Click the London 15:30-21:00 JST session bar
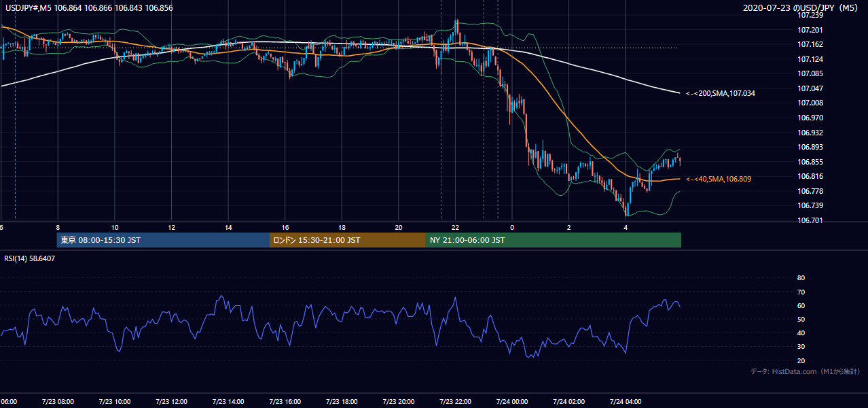 point(348,240)
